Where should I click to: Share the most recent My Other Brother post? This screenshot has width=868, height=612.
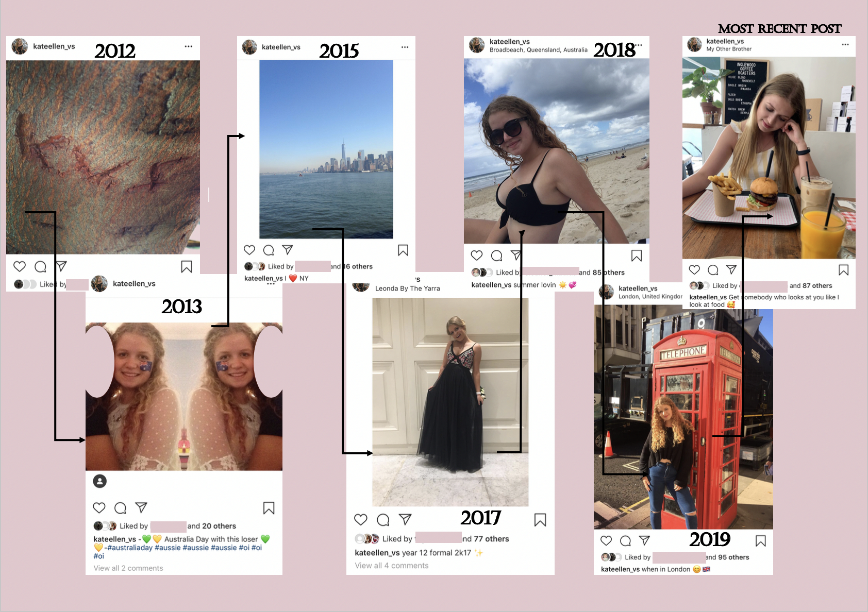click(731, 269)
